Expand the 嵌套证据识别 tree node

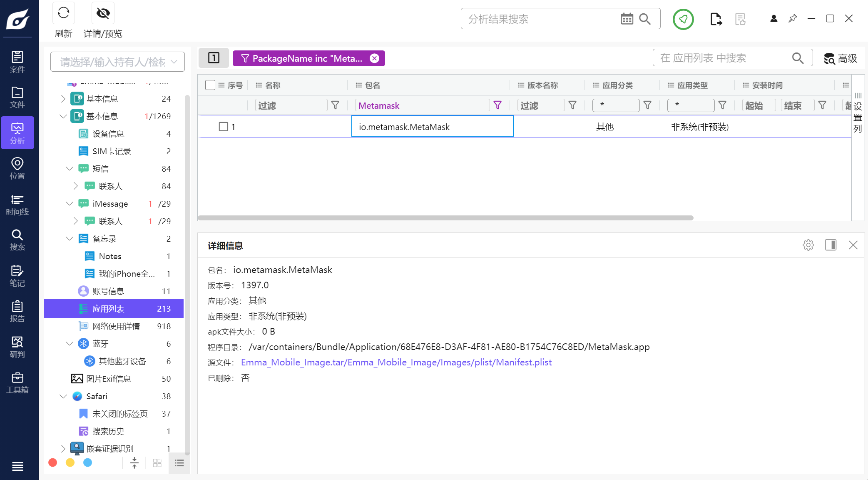(x=63, y=448)
